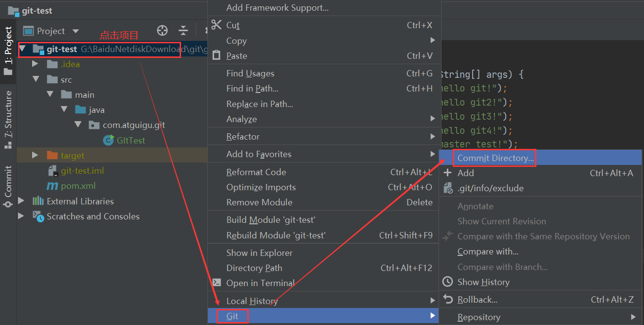Select Optimize Imports
The width and height of the screenshot is (644, 325).
(x=324, y=187)
